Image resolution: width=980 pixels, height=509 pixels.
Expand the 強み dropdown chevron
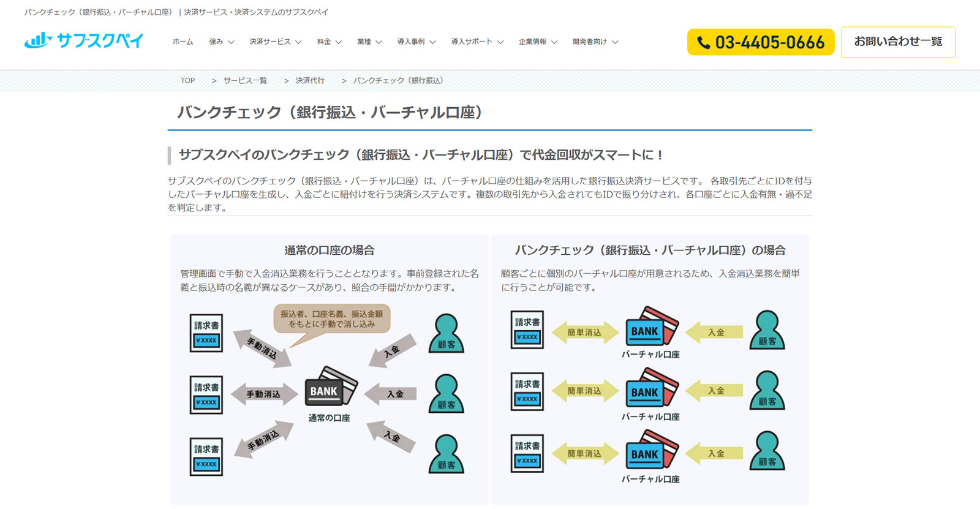click(231, 42)
